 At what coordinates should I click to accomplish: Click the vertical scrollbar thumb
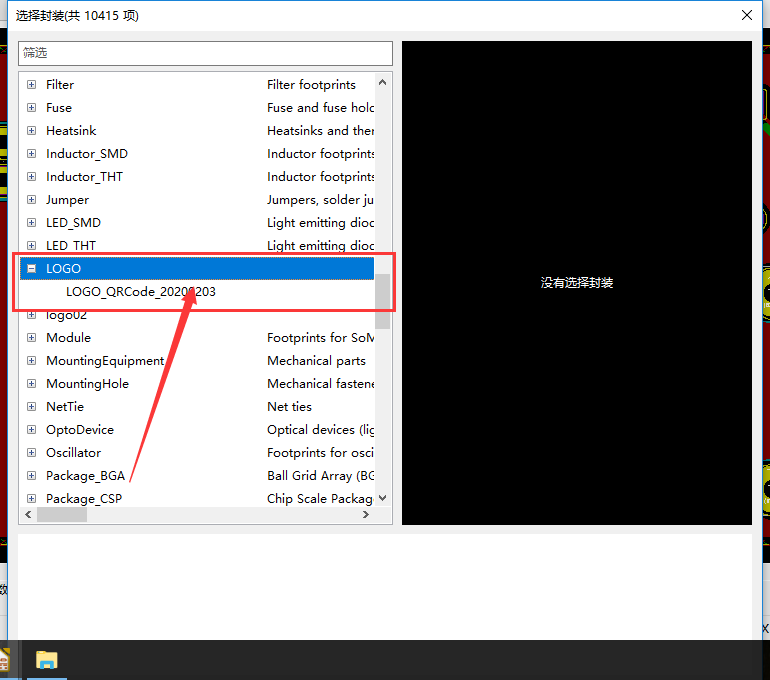tap(383, 301)
